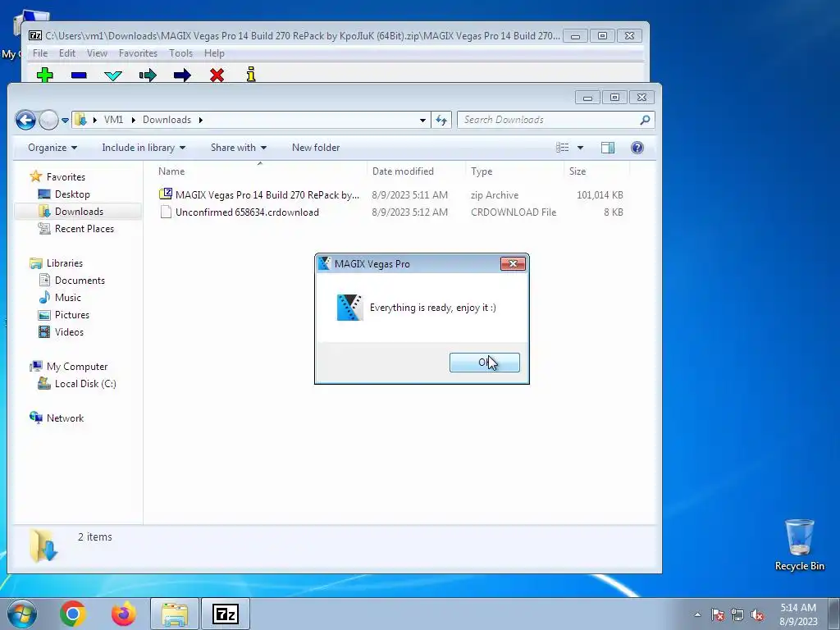Click 7-Zip taskbar button
This screenshot has height=630, width=840.
(225, 614)
